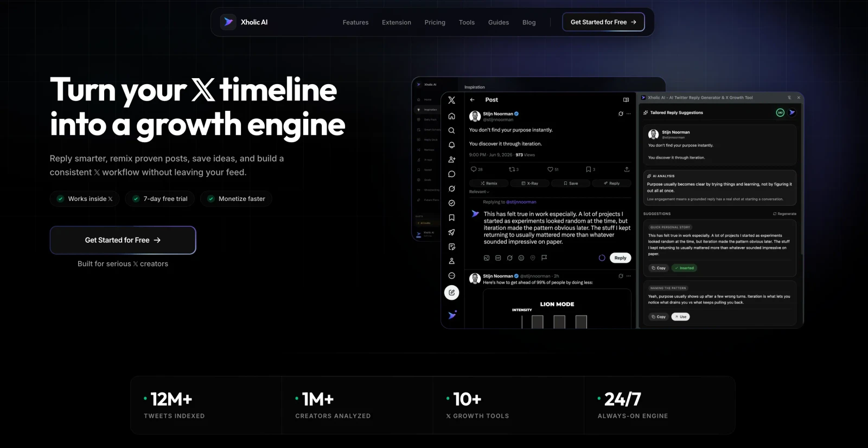868x448 pixels.
Task: Click the Xholic arrow icon beside the credits
Action: [x=792, y=112]
